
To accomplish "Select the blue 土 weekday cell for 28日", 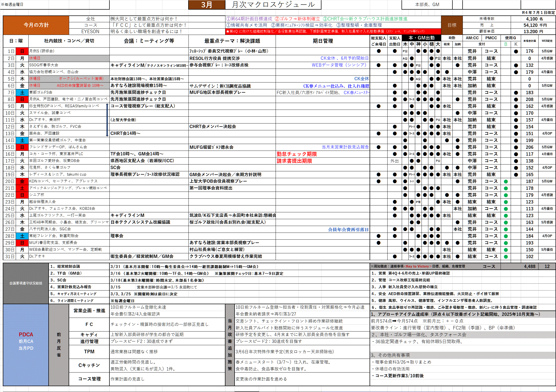I will point(22,236).
